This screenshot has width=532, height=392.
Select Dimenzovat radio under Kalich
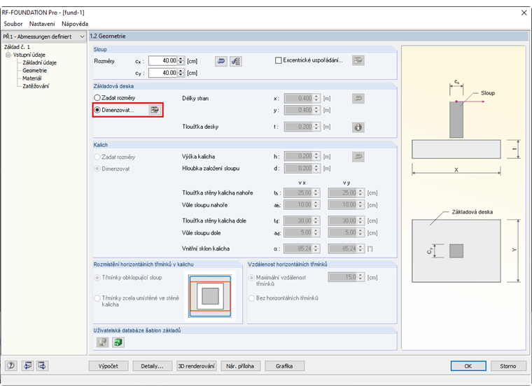(97, 169)
